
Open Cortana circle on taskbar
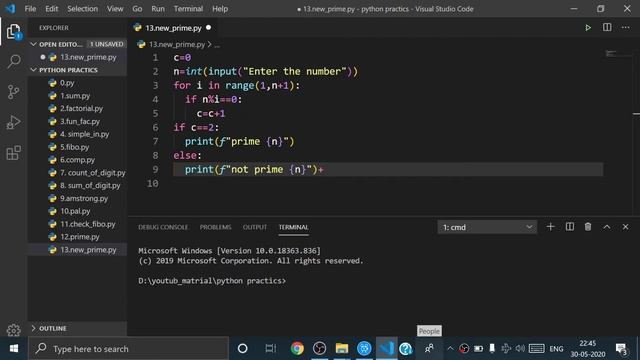click(x=242, y=349)
